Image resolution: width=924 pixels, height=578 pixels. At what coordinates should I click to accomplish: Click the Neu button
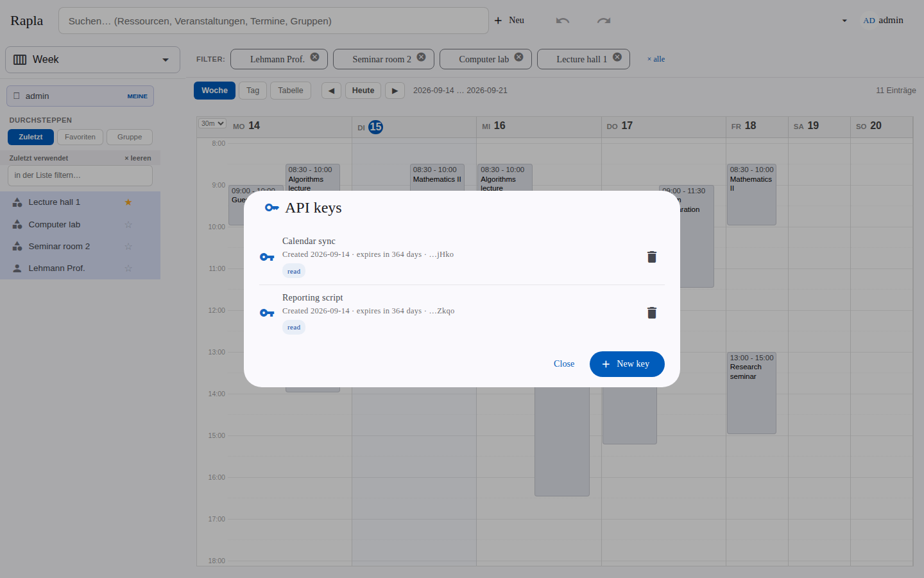point(509,21)
